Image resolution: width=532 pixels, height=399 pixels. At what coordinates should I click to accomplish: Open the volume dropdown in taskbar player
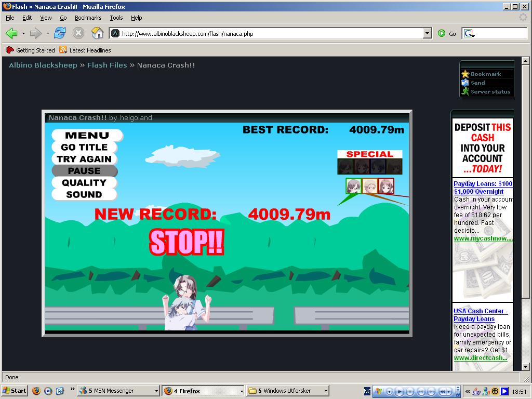click(x=449, y=391)
